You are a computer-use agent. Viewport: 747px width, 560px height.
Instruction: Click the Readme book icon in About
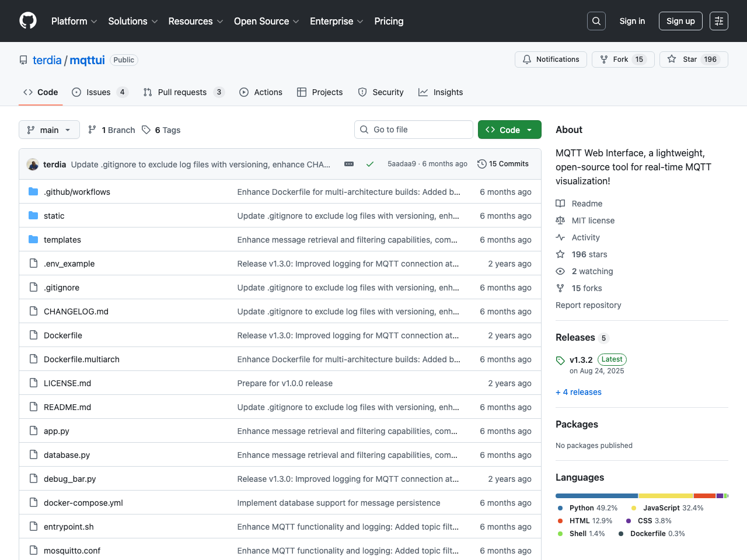pyautogui.click(x=561, y=203)
